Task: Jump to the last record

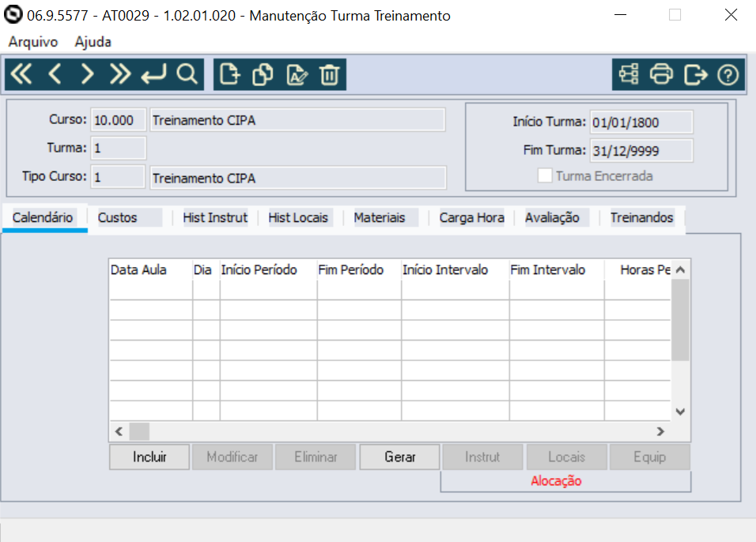Action: tap(119, 73)
